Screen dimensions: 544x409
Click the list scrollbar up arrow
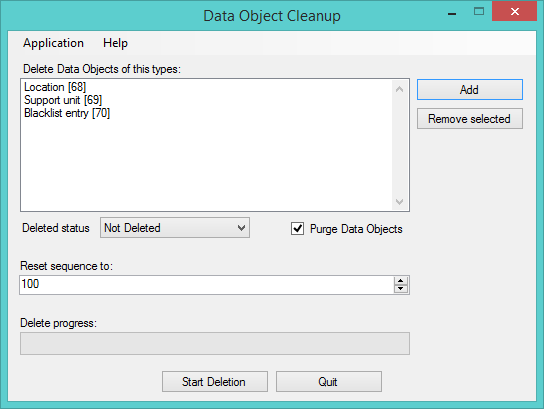(399, 89)
